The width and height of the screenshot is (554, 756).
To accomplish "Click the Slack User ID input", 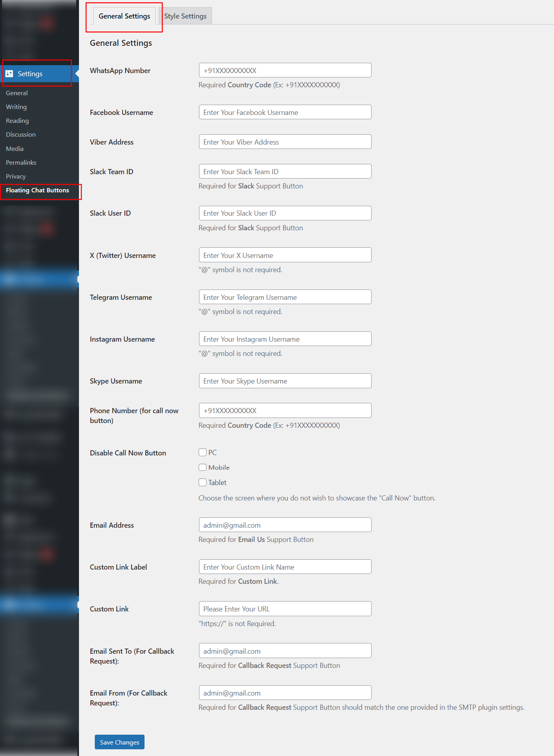I will 285,213.
